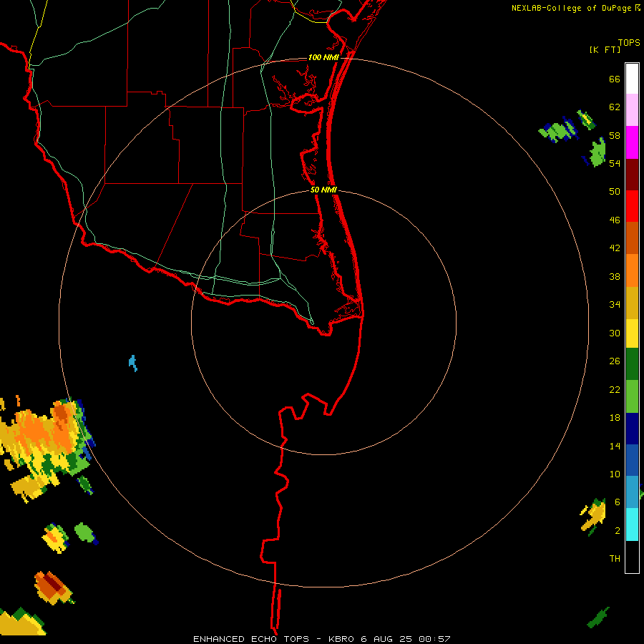Click the dark maroon 50-54 kft legend band
This screenshot has width=644, height=644.
(632, 175)
